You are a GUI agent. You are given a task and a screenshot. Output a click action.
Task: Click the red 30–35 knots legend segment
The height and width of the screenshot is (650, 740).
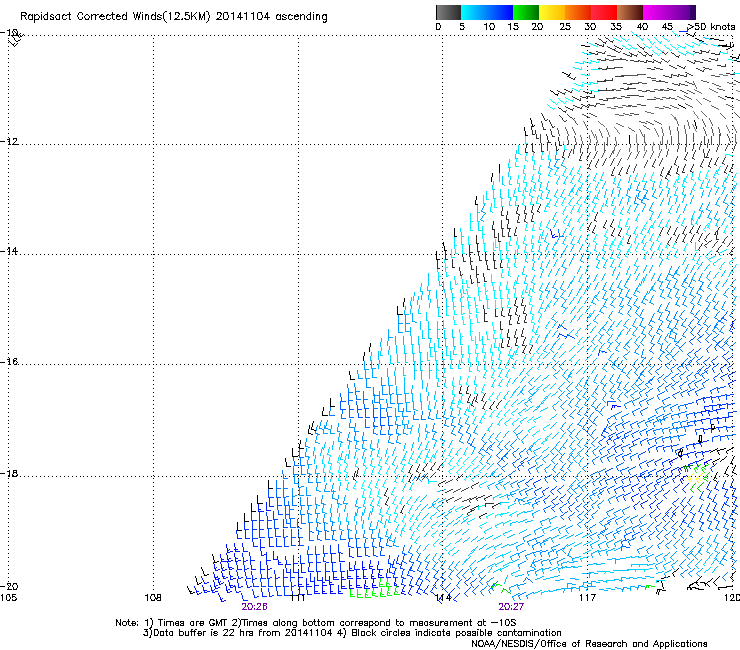604,12
